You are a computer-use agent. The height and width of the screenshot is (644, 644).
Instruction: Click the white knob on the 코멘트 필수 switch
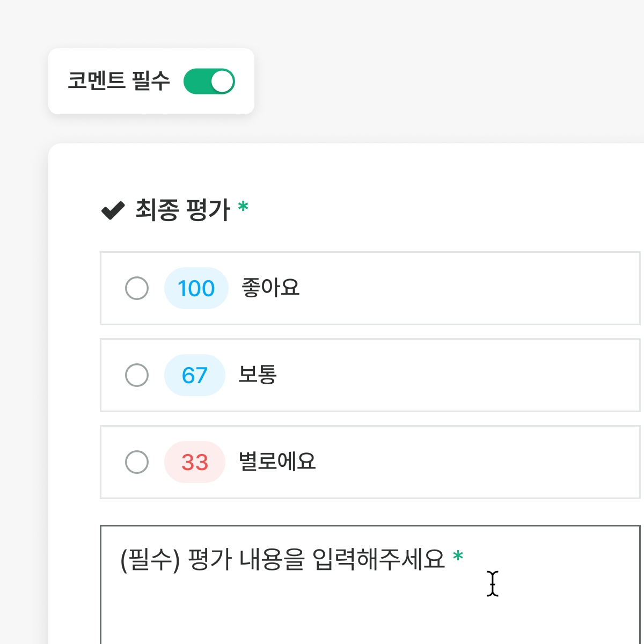(x=222, y=82)
